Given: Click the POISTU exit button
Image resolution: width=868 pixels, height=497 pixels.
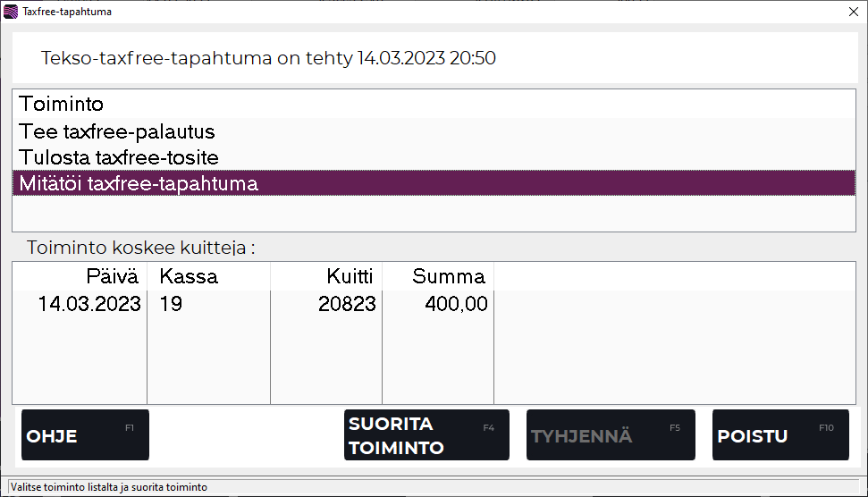Looking at the screenshot, I should point(780,435).
